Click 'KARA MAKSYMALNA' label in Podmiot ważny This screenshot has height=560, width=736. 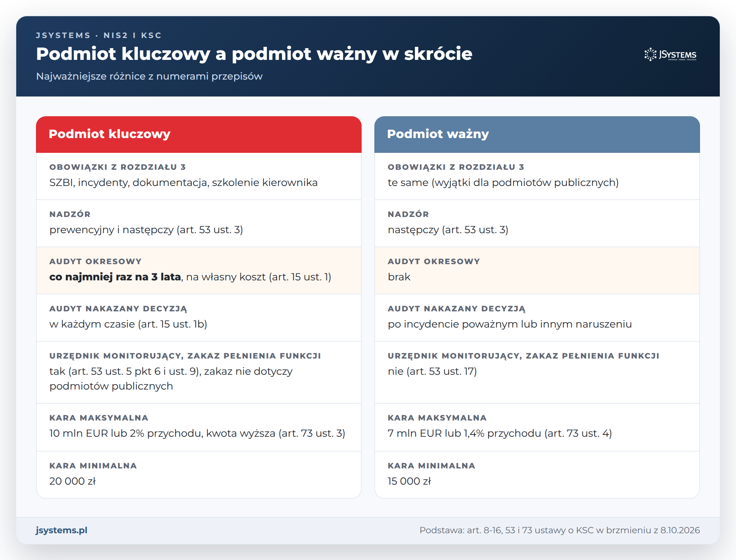click(437, 418)
